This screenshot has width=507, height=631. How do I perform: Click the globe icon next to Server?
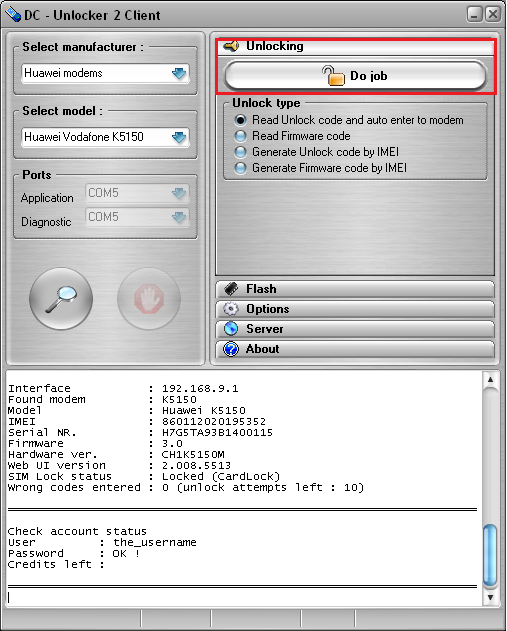[231, 329]
